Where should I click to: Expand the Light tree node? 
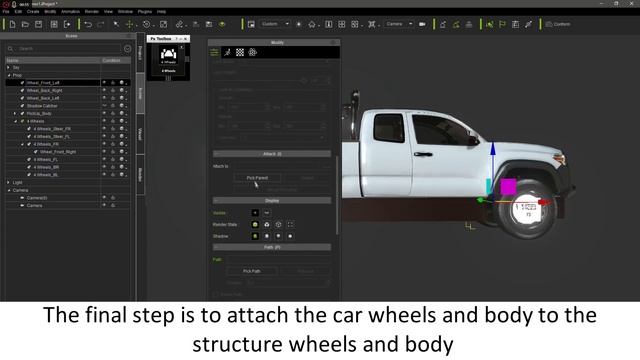click(x=9, y=182)
